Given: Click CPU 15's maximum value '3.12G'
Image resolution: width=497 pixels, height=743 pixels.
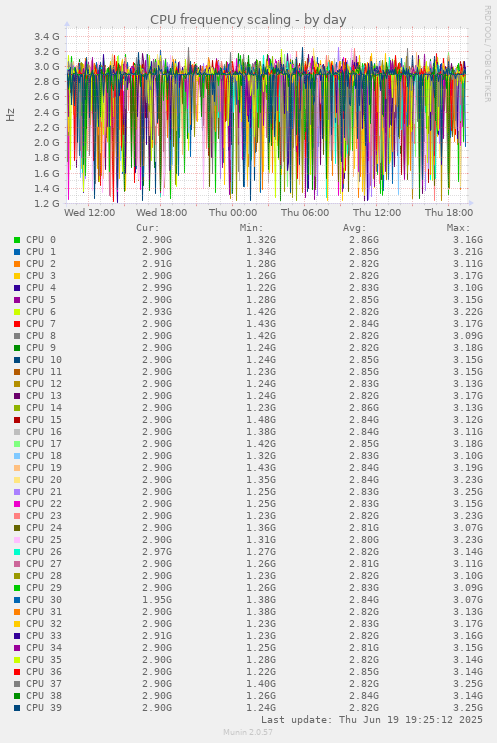Looking at the screenshot, I should point(468,420).
